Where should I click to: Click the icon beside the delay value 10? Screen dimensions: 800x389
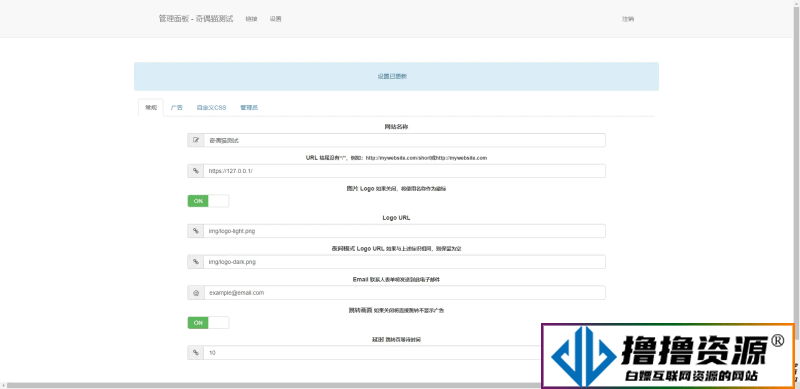coord(195,353)
